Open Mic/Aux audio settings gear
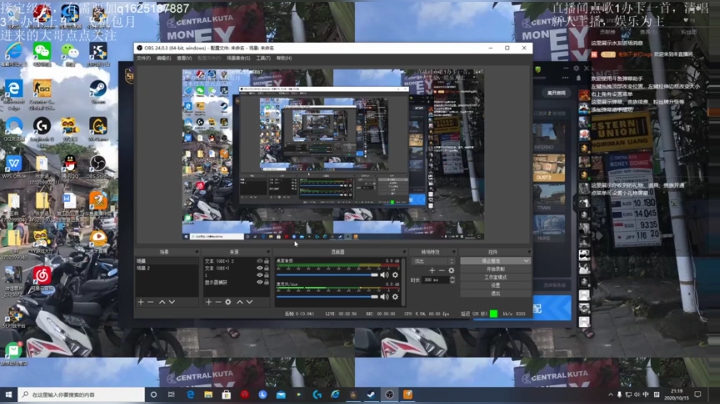720x404 pixels. [x=395, y=297]
